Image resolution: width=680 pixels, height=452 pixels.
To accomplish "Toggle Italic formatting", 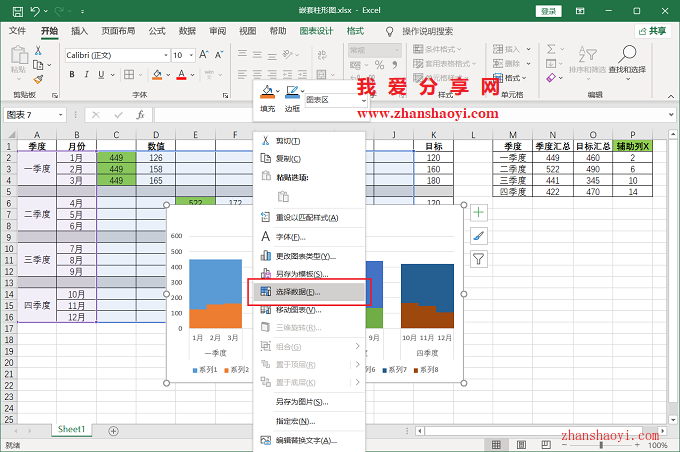I will tap(86, 75).
